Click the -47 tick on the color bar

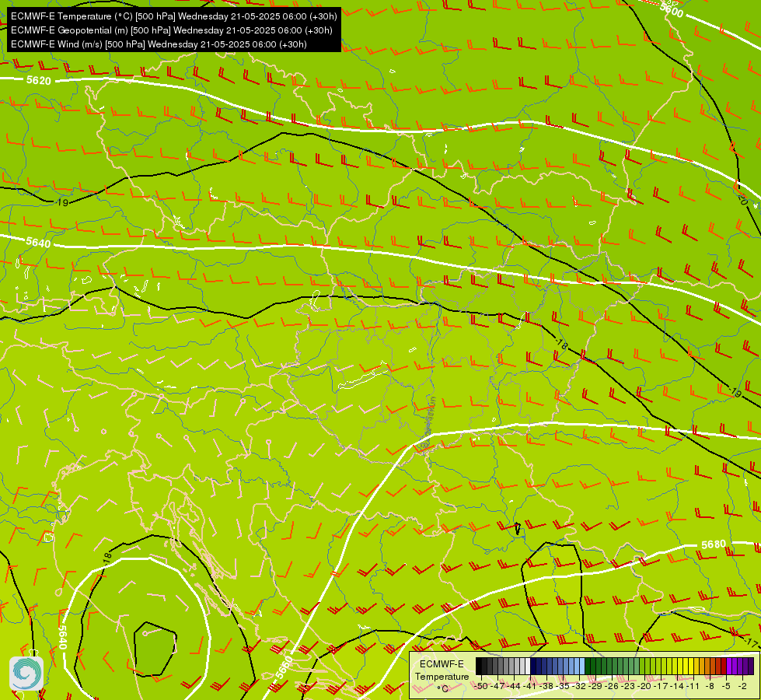(498, 686)
